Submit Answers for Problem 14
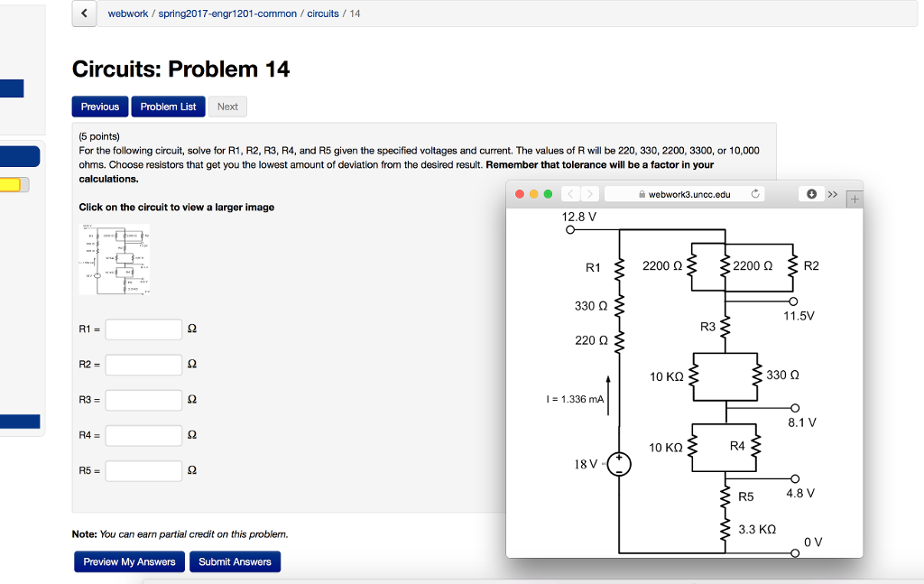924x584 pixels. coord(235,561)
